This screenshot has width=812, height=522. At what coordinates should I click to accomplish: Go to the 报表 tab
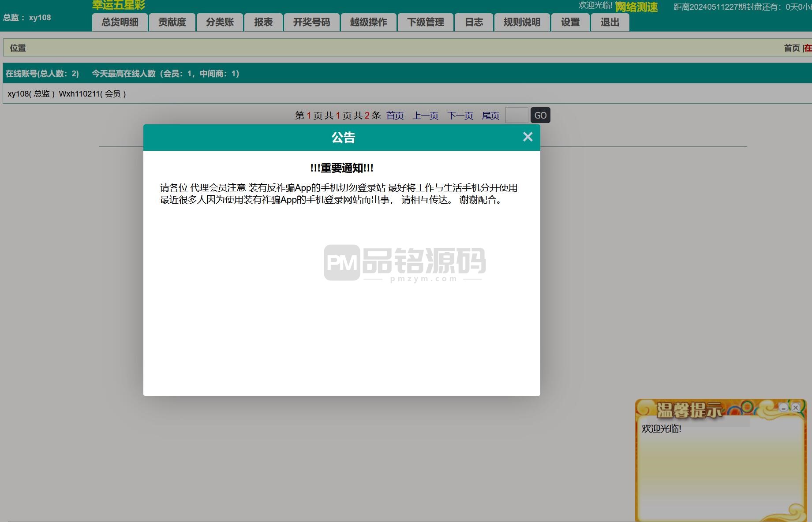[x=263, y=22]
